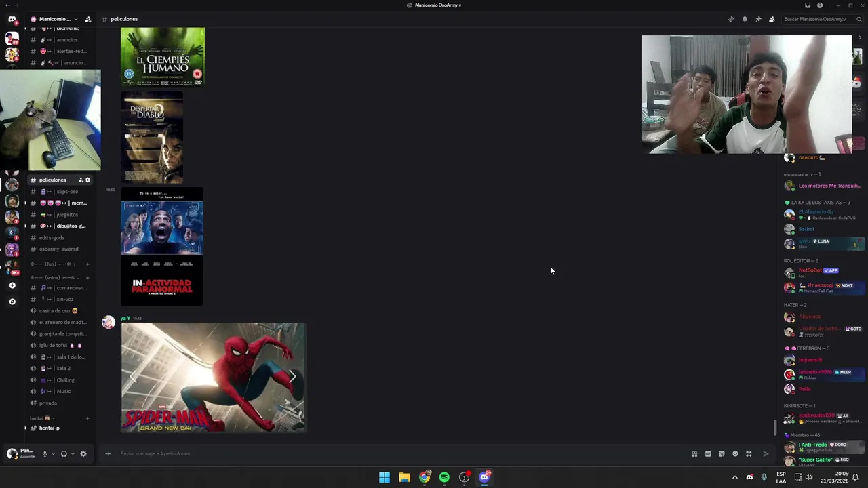Screen dimensions: 868x488
Task: Open gift icon in message bar
Action: pyautogui.click(x=694, y=454)
